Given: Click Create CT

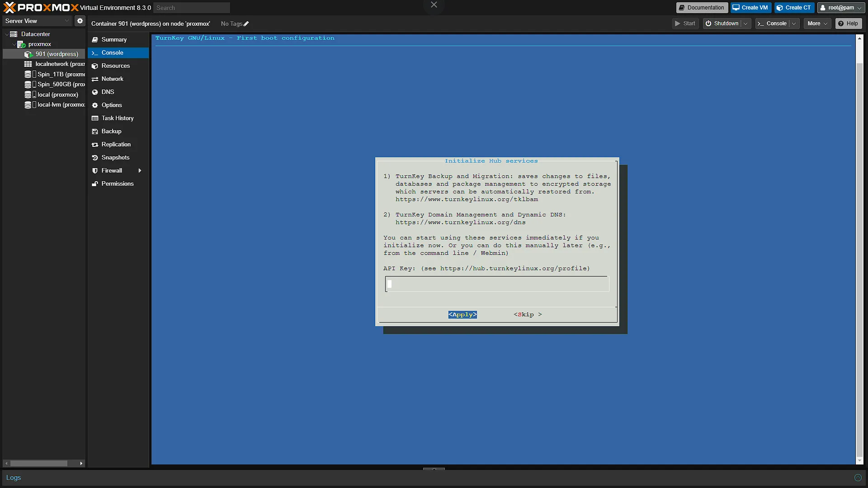Looking at the screenshot, I should tap(794, 8).
